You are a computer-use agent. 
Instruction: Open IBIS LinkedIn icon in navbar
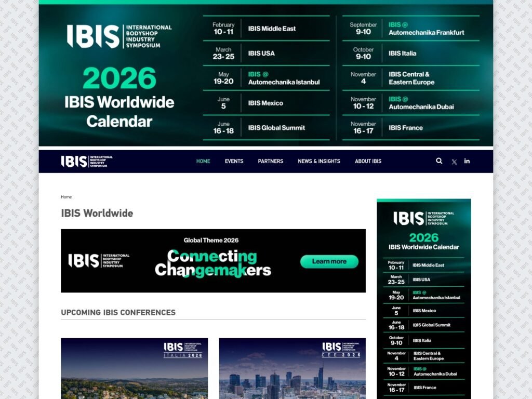click(467, 161)
